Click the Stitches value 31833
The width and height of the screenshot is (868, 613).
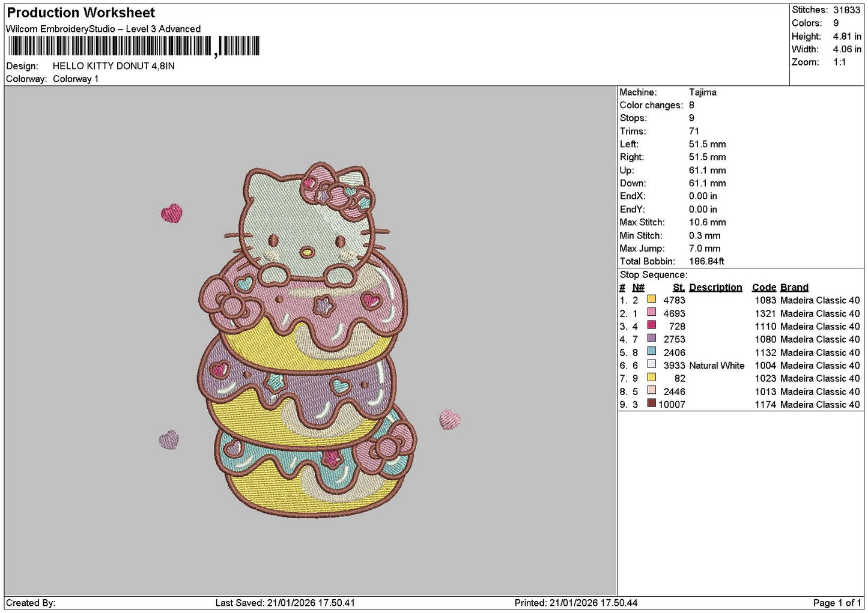(846, 10)
